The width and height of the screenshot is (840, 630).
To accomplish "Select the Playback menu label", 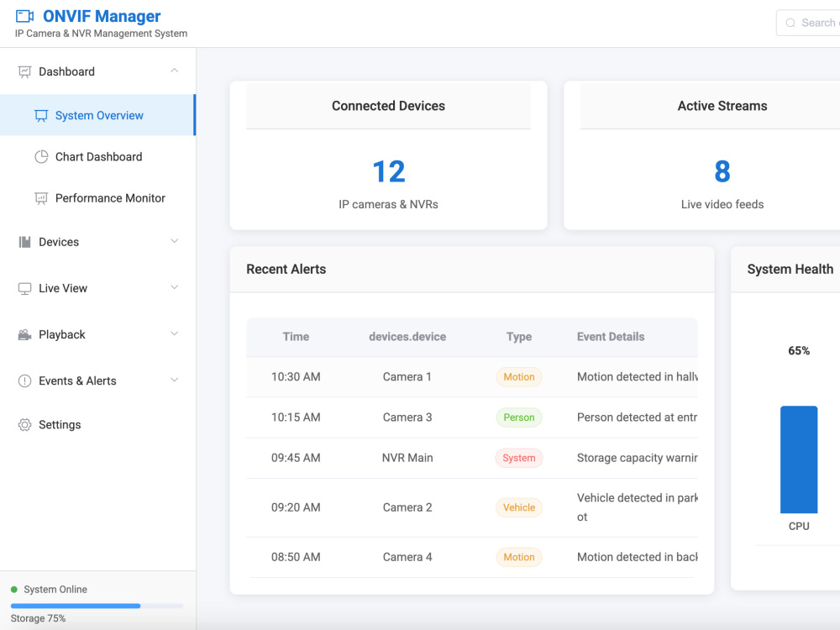I will [61, 335].
